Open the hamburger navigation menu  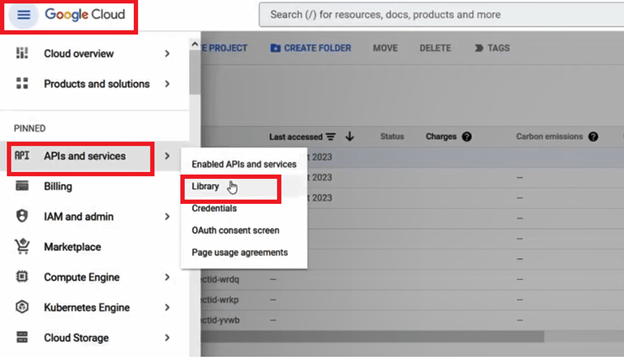pyautogui.click(x=23, y=15)
